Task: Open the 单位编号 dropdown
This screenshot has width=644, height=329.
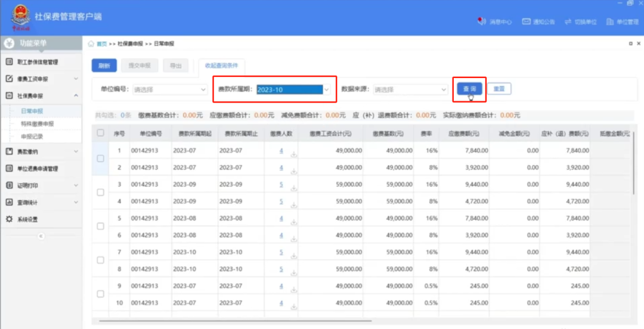Action: [170, 89]
